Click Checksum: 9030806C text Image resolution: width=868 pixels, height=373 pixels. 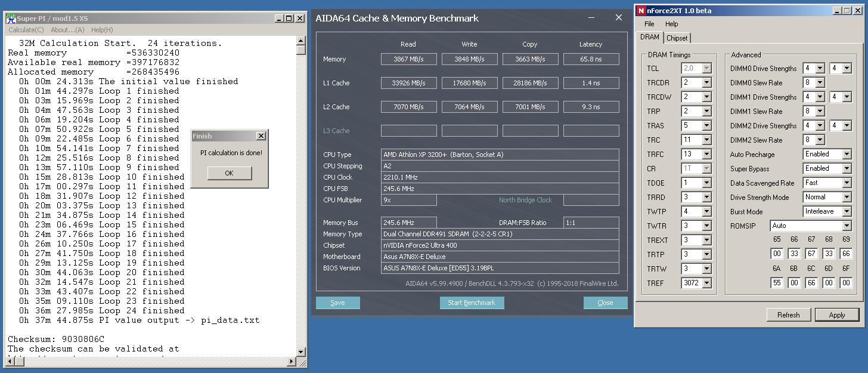(x=56, y=339)
